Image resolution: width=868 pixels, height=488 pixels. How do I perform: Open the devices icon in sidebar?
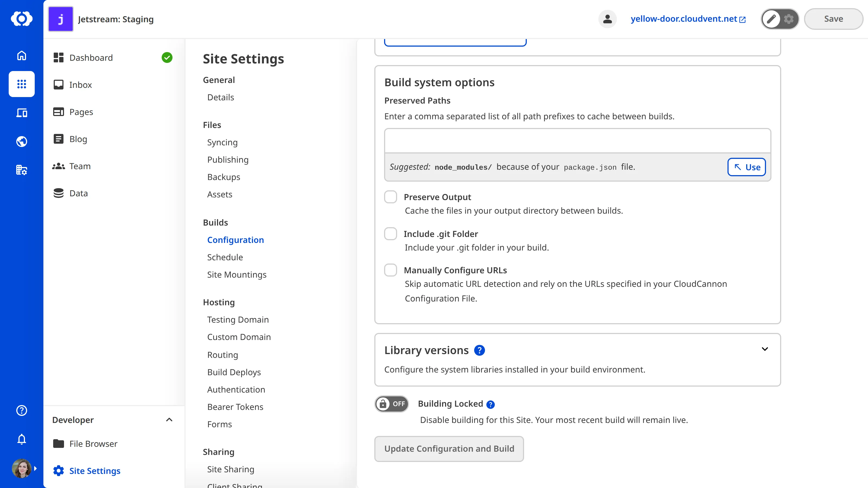tap(22, 113)
